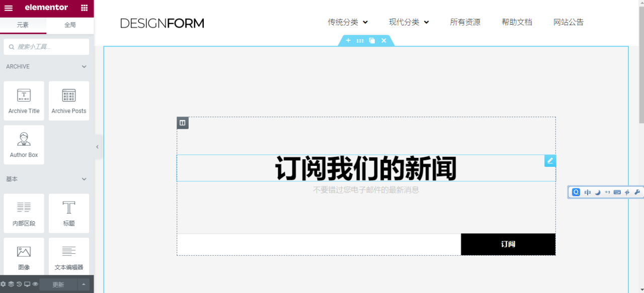The height and width of the screenshot is (293, 644).
Task: Select the 图像 image widget
Action: [x=24, y=256]
